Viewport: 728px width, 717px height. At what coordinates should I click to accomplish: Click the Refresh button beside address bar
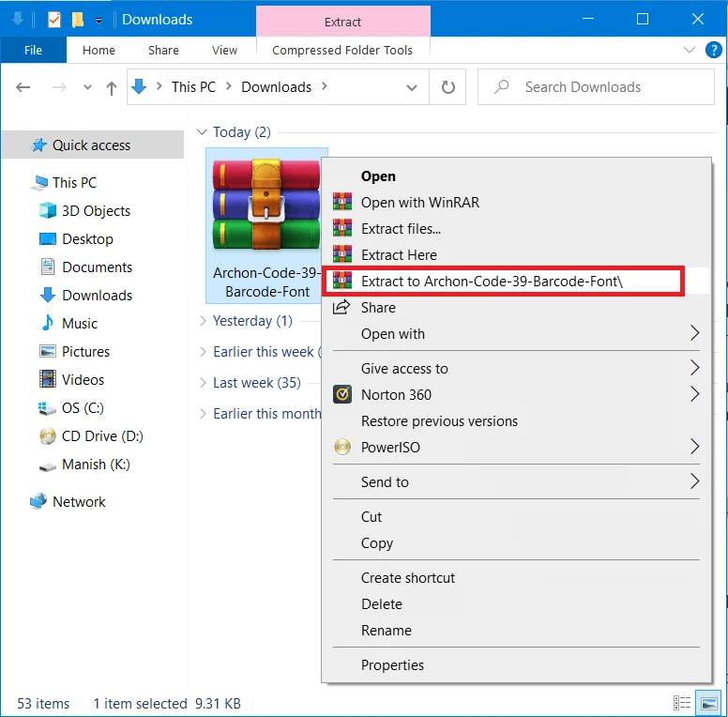click(447, 87)
